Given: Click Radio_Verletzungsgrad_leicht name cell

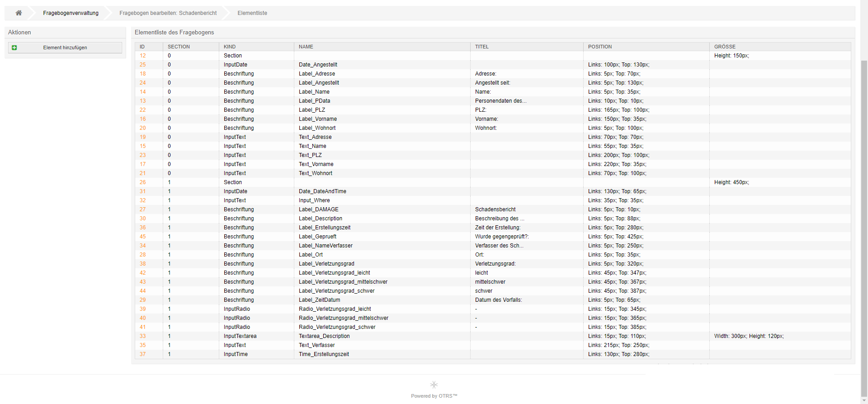Looking at the screenshot, I should [x=382, y=309].
